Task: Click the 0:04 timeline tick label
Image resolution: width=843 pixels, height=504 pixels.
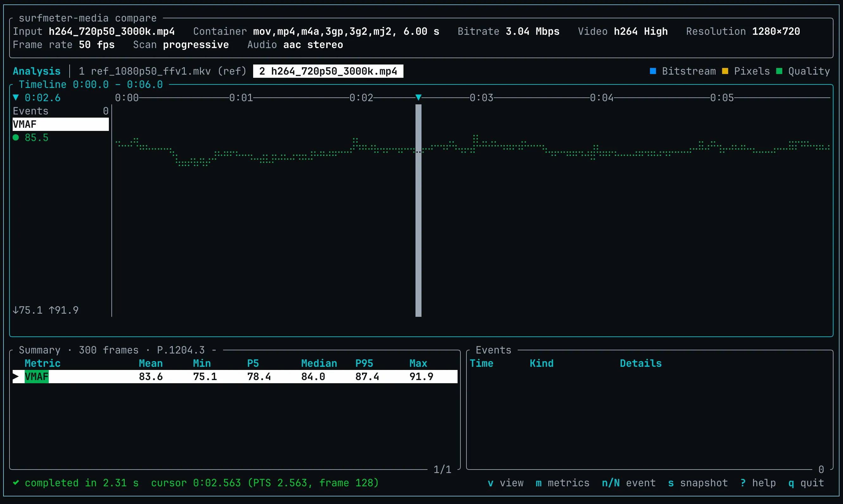Action: pos(602,98)
